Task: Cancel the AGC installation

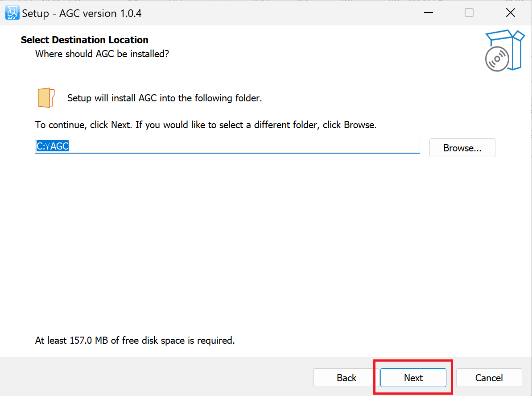Action: (x=489, y=378)
